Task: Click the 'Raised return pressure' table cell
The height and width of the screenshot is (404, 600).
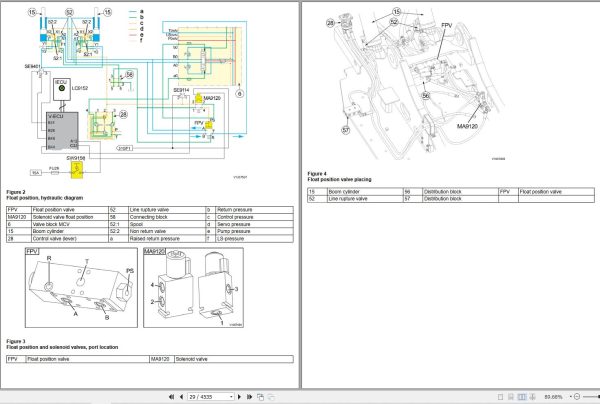Action: 167,239
